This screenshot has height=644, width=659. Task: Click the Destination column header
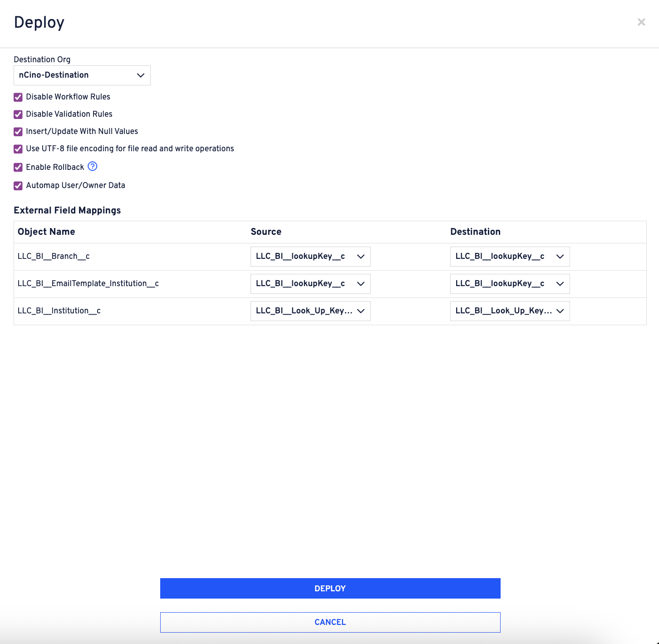coord(475,232)
